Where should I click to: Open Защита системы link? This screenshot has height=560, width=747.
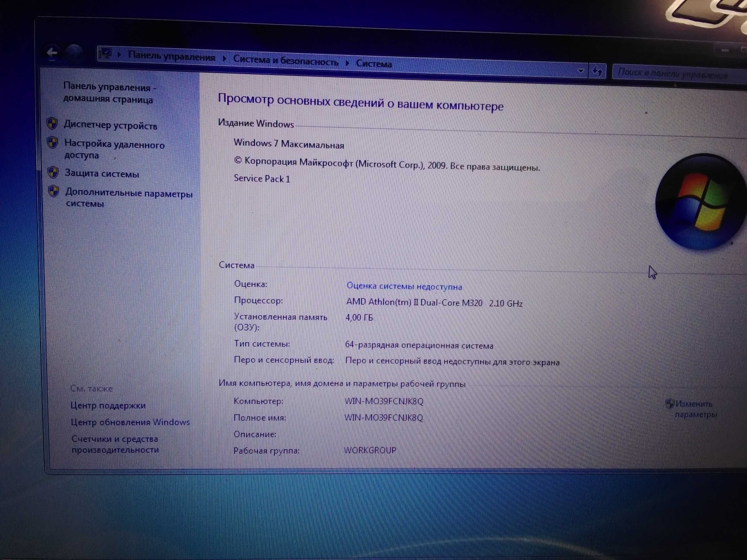[102, 173]
